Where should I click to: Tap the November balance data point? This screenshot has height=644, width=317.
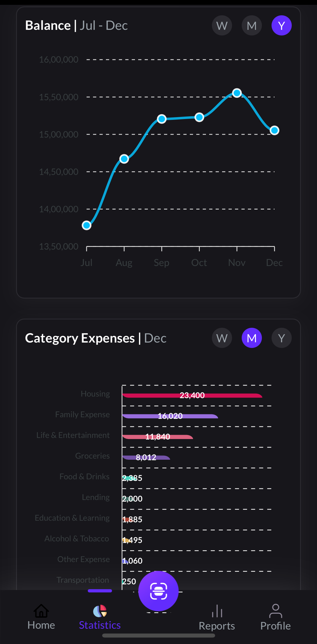[237, 93]
